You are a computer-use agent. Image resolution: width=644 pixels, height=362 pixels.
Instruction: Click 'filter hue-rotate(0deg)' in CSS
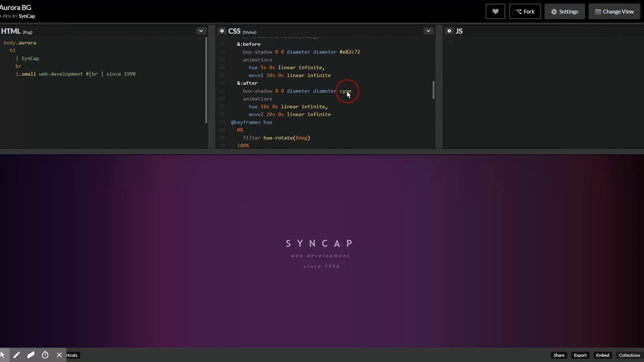tap(276, 138)
